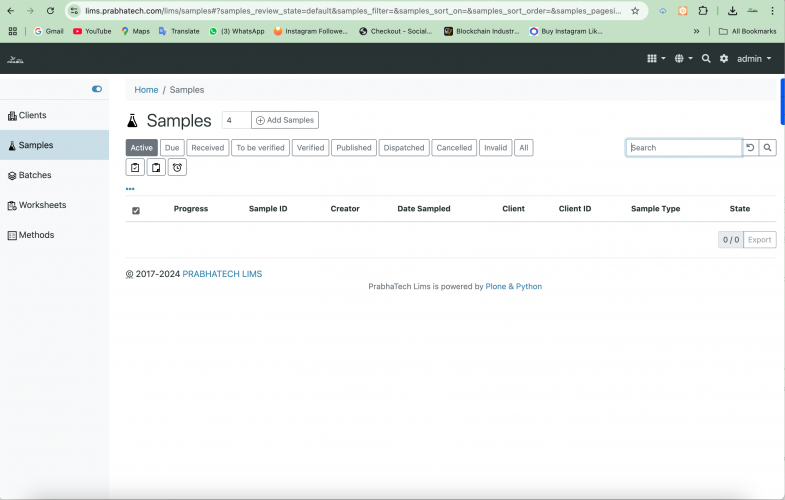Select the Verified filter tab
Screen dimensions: 785x500
coord(310,148)
